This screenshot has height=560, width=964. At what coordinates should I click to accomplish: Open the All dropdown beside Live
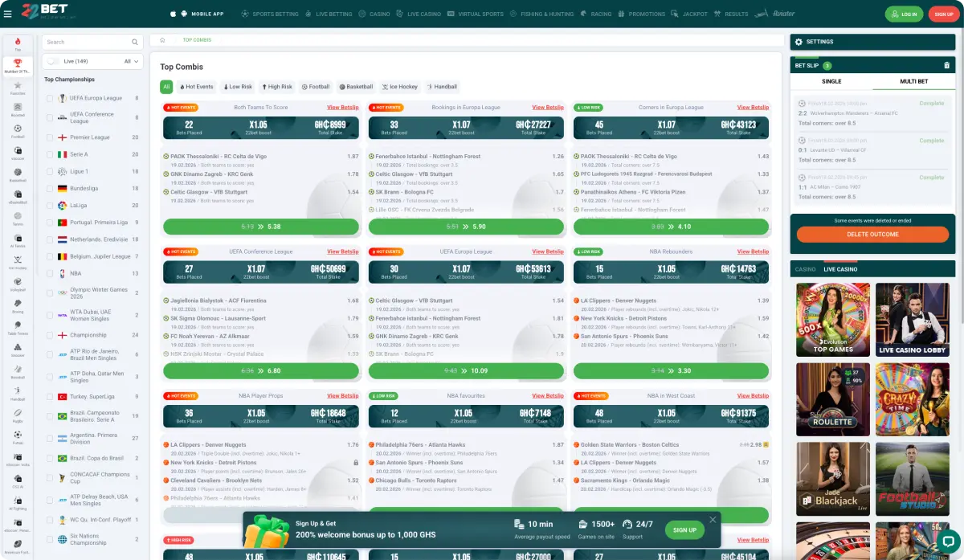point(131,61)
